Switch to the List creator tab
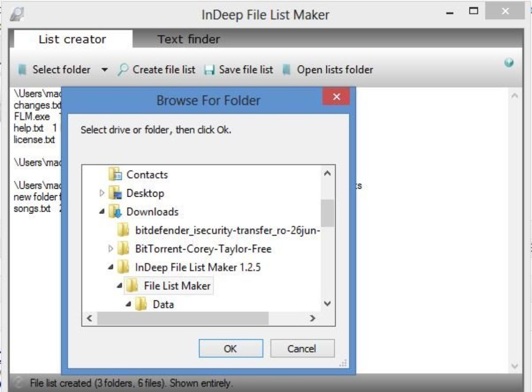The image size is (532, 392). pos(72,39)
